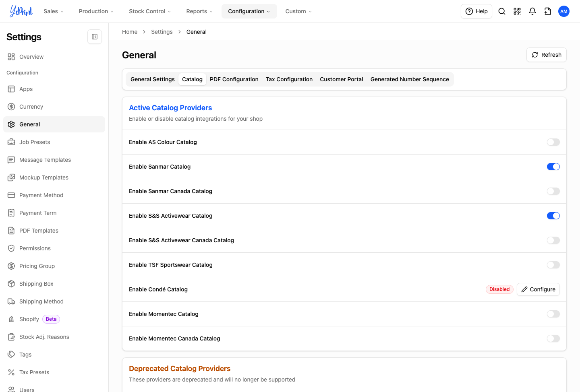The image size is (580, 392).
Task: Open the notifications bell
Action: pyautogui.click(x=532, y=11)
